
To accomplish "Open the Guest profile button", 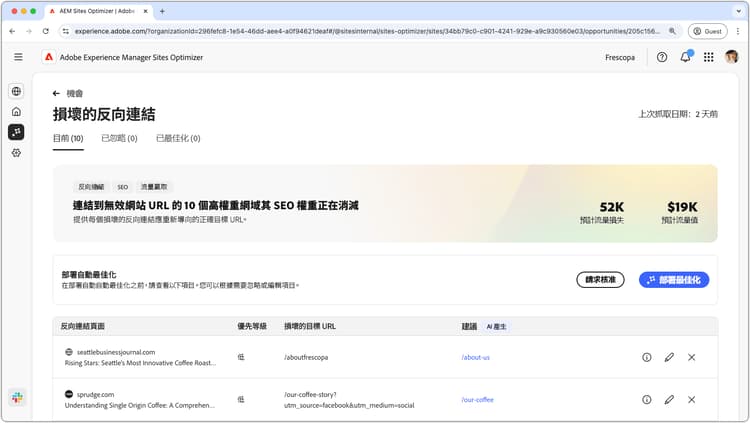I will pos(707,31).
